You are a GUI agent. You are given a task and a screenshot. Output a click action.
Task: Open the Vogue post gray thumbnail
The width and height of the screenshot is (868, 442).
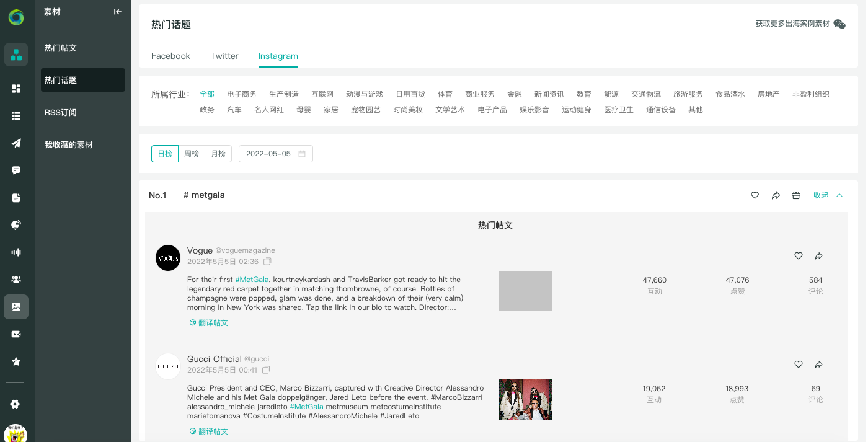526,291
